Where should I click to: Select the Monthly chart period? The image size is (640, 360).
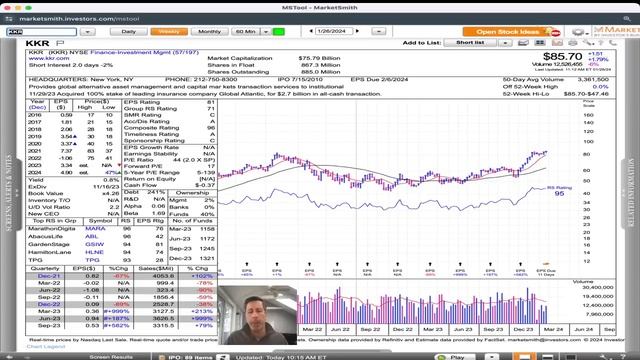click(x=209, y=32)
